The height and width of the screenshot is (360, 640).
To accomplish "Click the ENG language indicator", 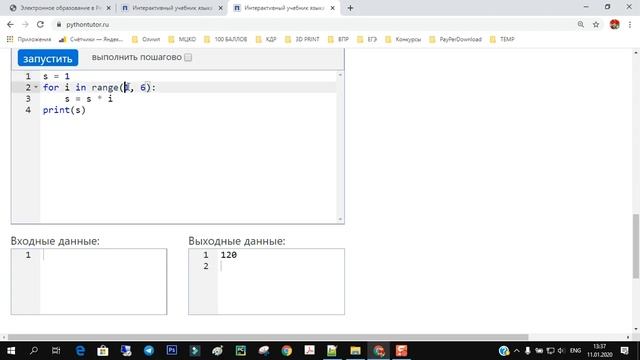I will [575, 351].
